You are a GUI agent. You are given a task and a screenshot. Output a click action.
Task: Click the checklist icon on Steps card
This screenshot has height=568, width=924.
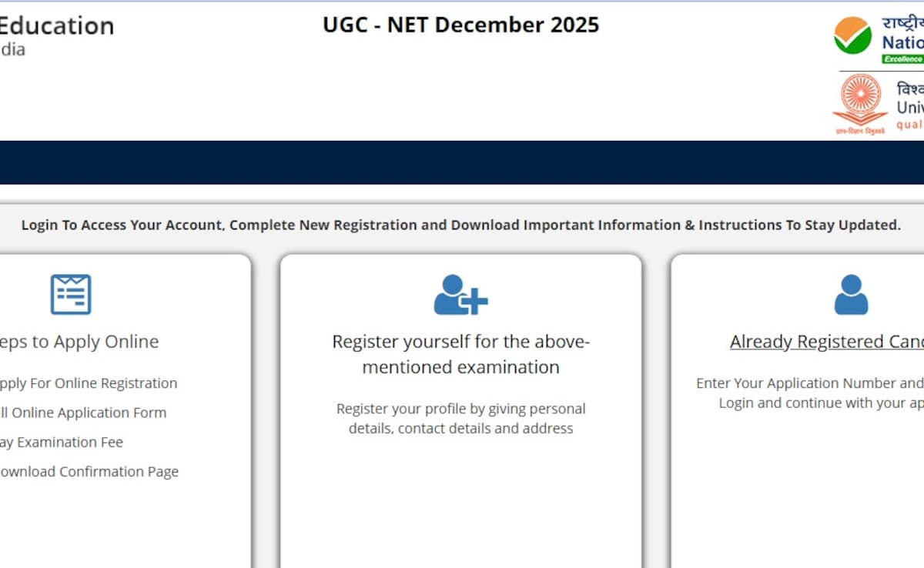pos(71,293)
